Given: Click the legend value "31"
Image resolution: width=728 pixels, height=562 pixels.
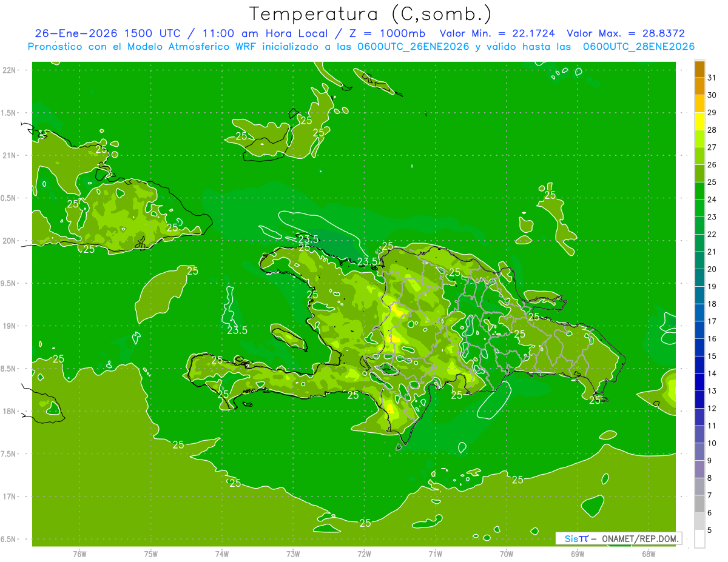Looking at the screenshot, I should (712, 78).
